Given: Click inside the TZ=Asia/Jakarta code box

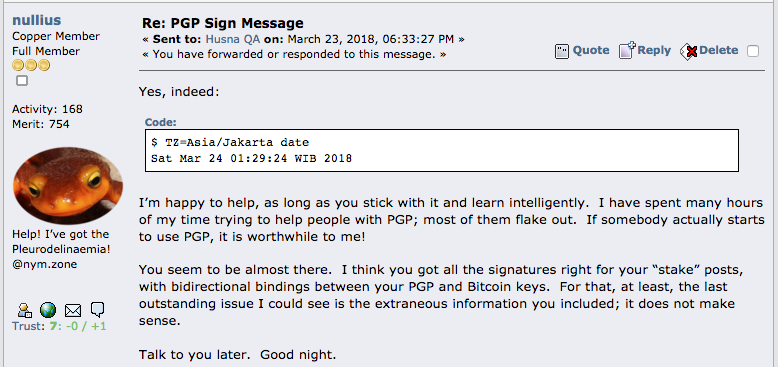Looking at the screenshot, I should click(442, 150).
